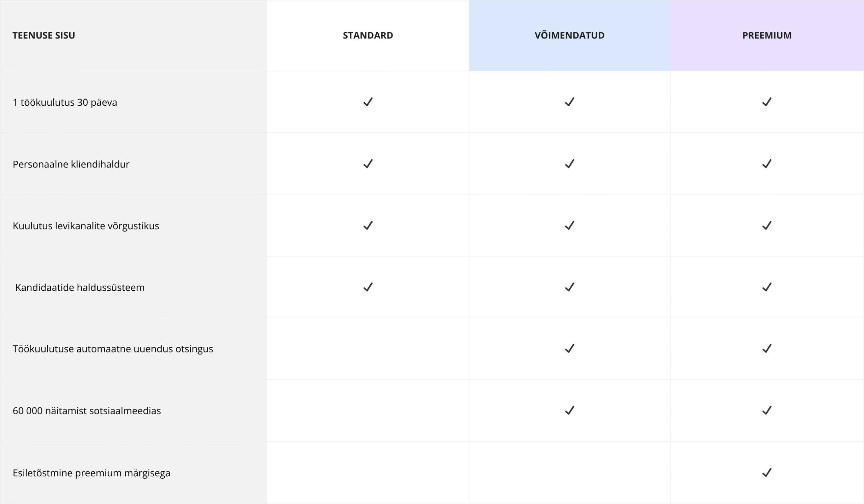Select the PREEMIUM column header
Screen dimensions: 864x504
pos(767,35)
